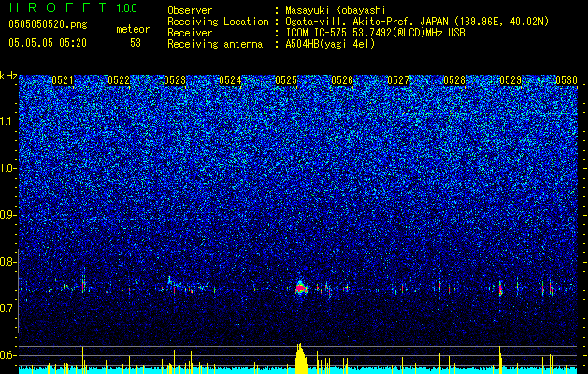Click the HROFFT title text
Viewport: 588px width, 374px height.
[58, 7]
